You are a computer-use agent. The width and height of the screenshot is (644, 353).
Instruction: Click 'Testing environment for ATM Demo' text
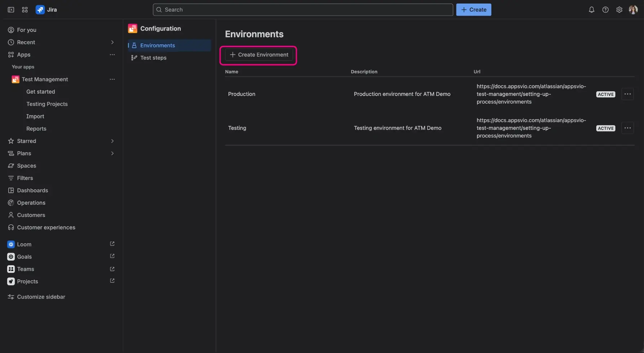(x=398, y=128)
